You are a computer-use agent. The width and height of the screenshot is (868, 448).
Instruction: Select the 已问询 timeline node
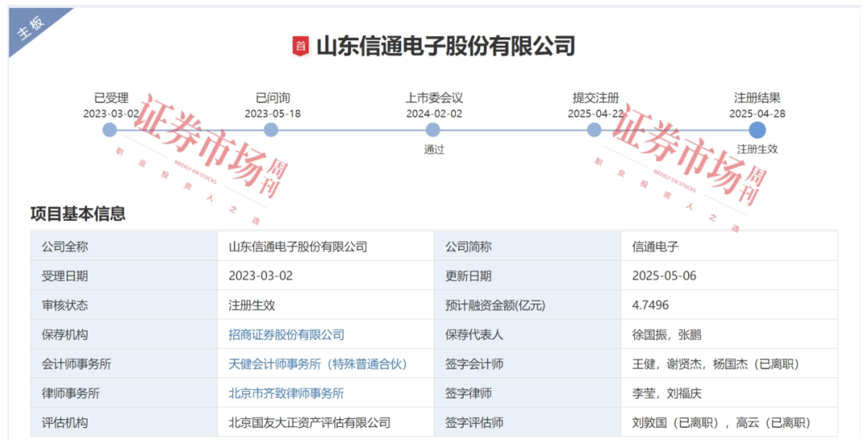(x=272, y=130)
